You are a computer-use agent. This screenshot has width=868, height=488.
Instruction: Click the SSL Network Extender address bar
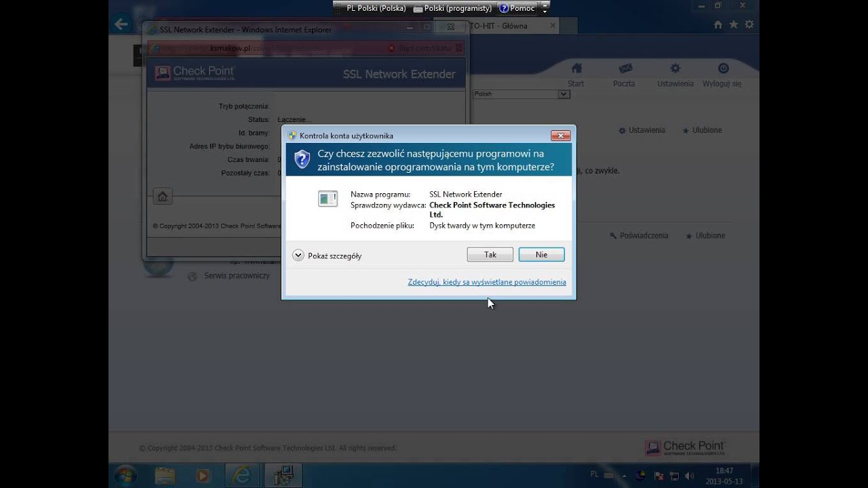307,48
